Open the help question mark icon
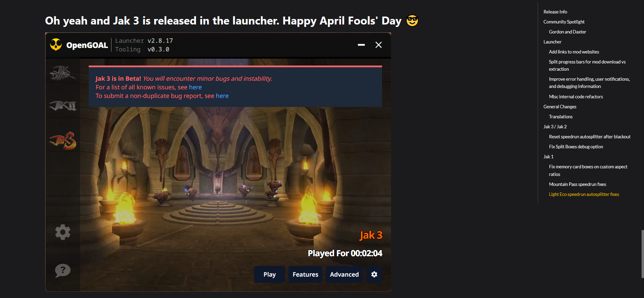Screen dimensions: 644x298 [63, 270]
